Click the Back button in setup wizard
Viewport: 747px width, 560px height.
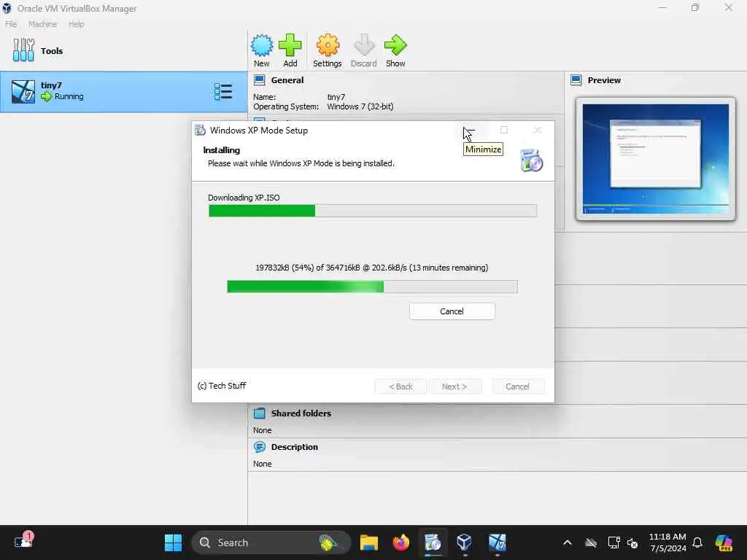pos(400,386)
